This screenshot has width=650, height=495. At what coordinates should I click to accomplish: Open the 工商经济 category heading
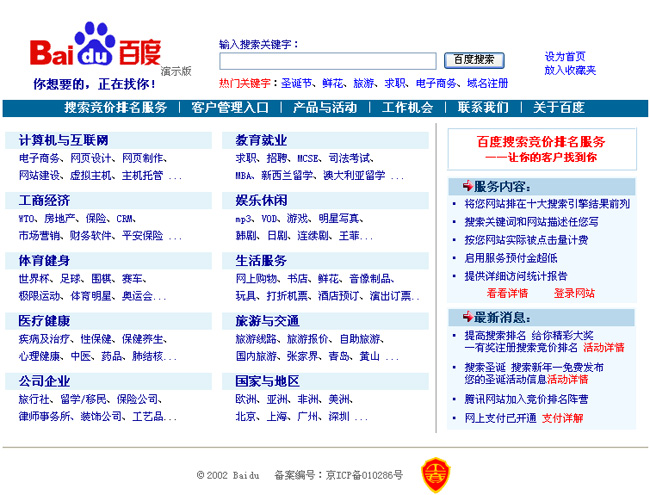click(x=44, y=201)
